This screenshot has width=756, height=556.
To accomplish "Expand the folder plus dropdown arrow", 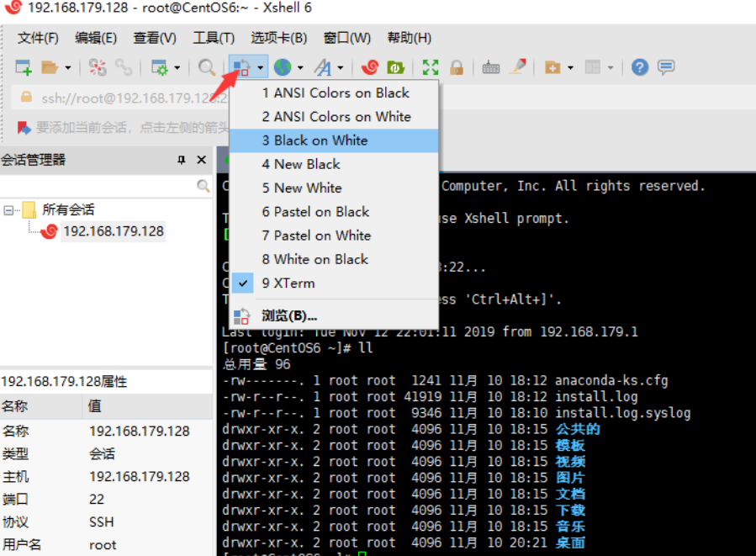I will click(570, 67).
